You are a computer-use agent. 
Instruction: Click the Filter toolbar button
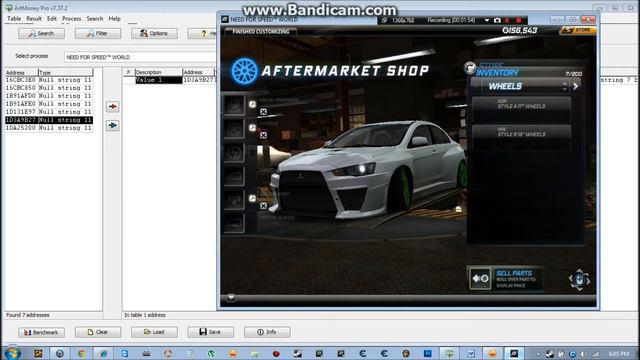pos(98,33)
